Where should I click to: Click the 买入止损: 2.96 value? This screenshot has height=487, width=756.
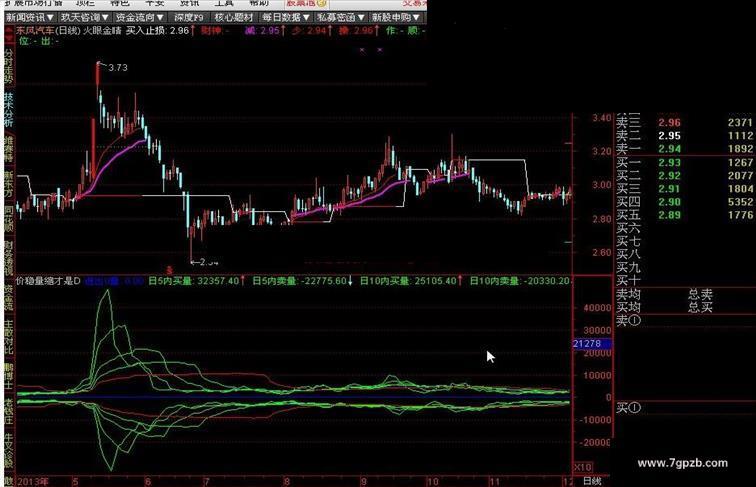[157, 30]
